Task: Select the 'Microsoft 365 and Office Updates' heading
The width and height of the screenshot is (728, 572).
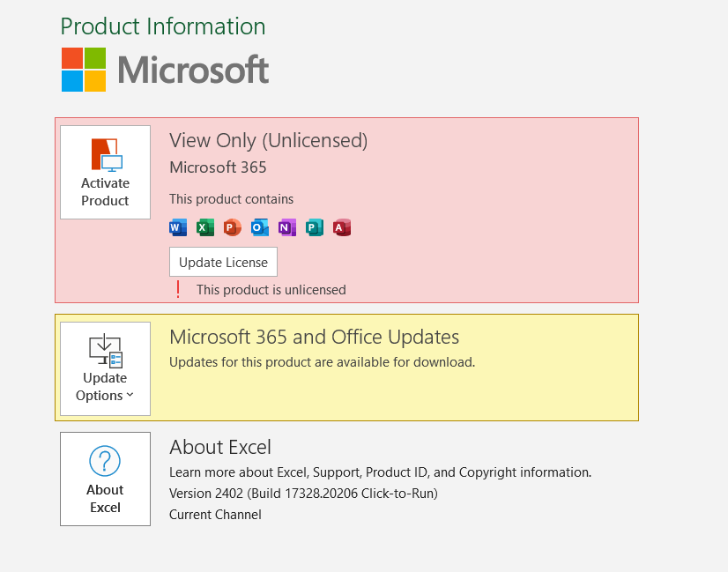Action: click(315, 337)
